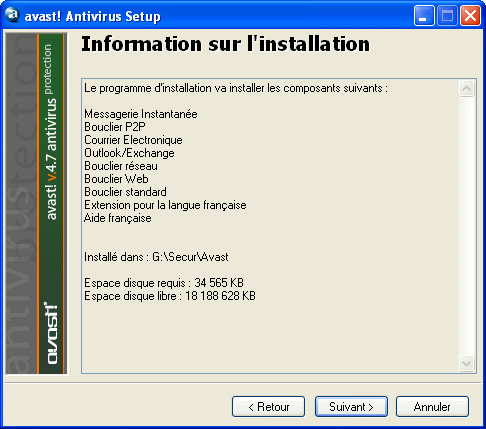The width and height of the screenshot is (486, 429).
Task: Select the 'Bouclier réseau' line
Action: click(121, 166)
